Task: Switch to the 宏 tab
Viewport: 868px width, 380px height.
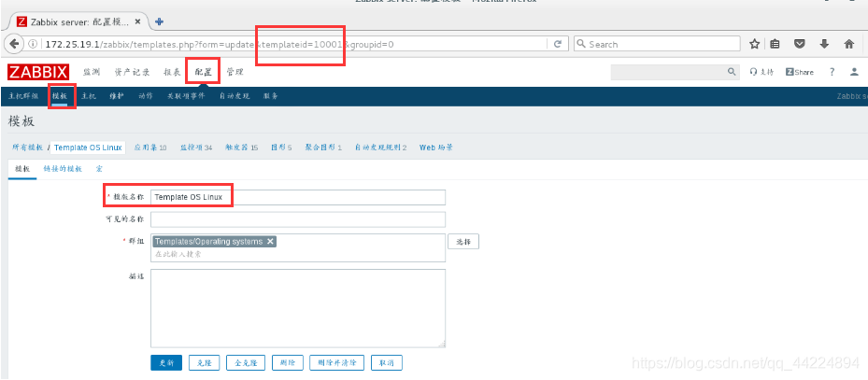Action: [x=98, y=169]
